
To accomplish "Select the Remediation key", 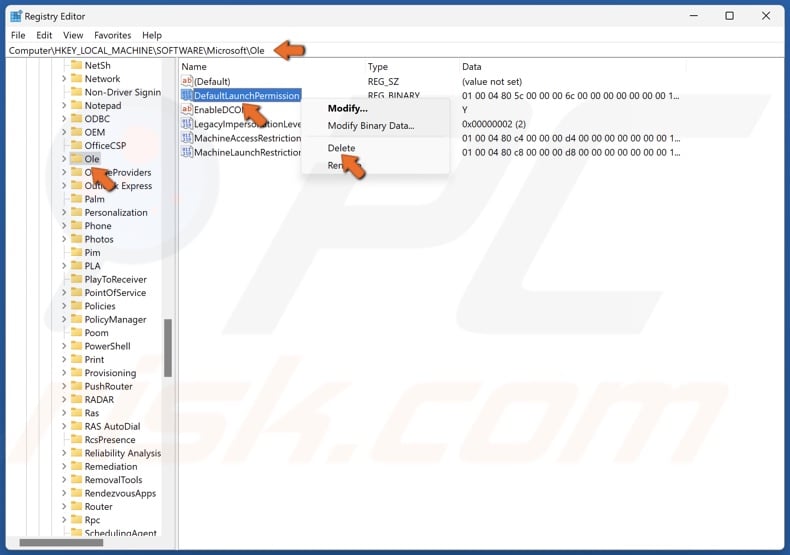I will coord(111,466).
